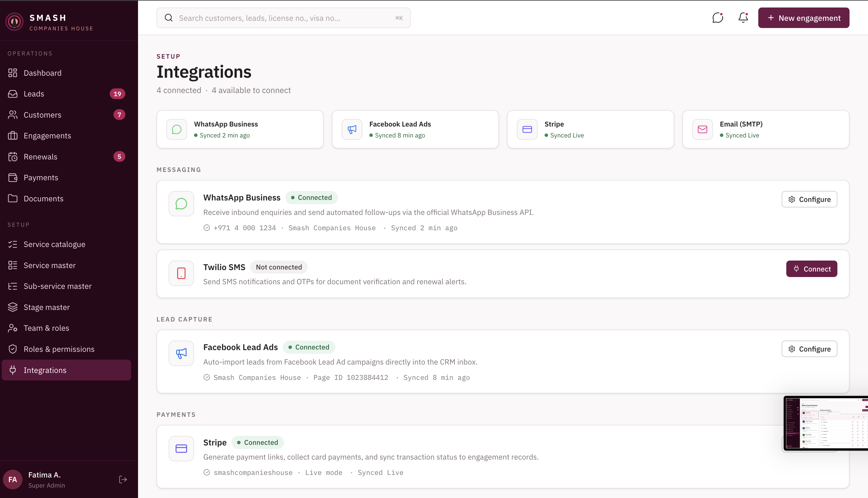Click the verified check icon beside +971 4 000 1234

click(206, 228)
